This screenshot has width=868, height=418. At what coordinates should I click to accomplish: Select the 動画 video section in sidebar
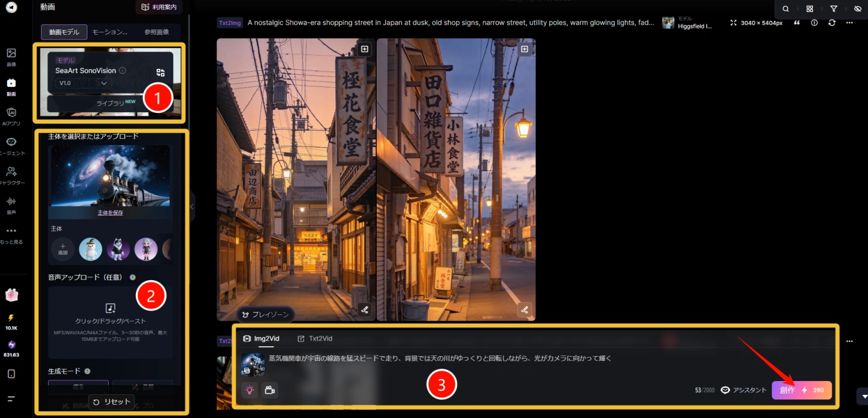(11, 86)
